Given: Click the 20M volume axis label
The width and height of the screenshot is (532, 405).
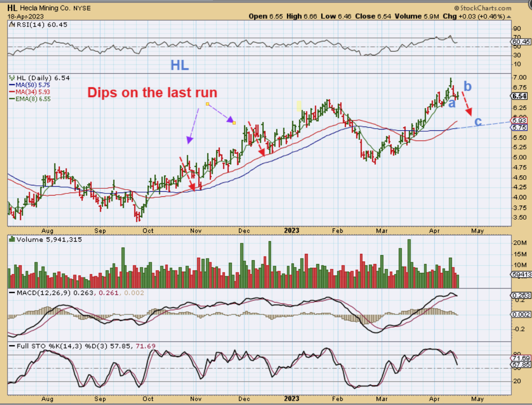Looking at the screenshot, I should pyautogui.click(x=520, y=242).
